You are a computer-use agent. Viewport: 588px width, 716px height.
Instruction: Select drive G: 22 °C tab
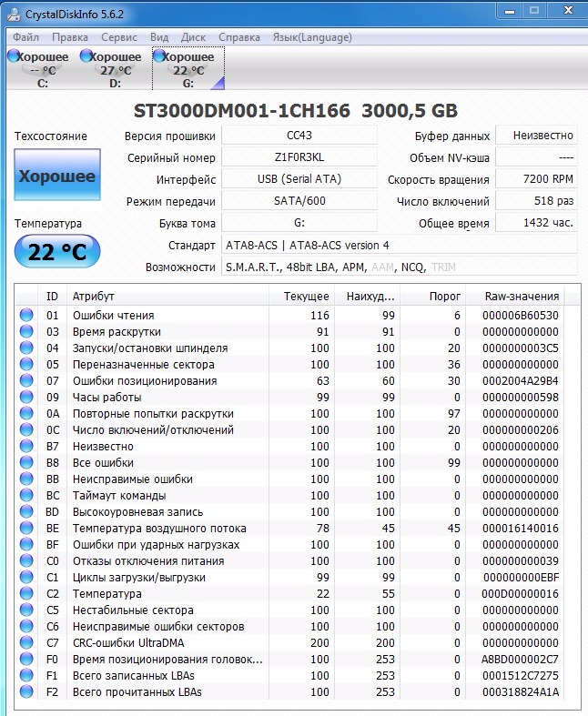188,68
